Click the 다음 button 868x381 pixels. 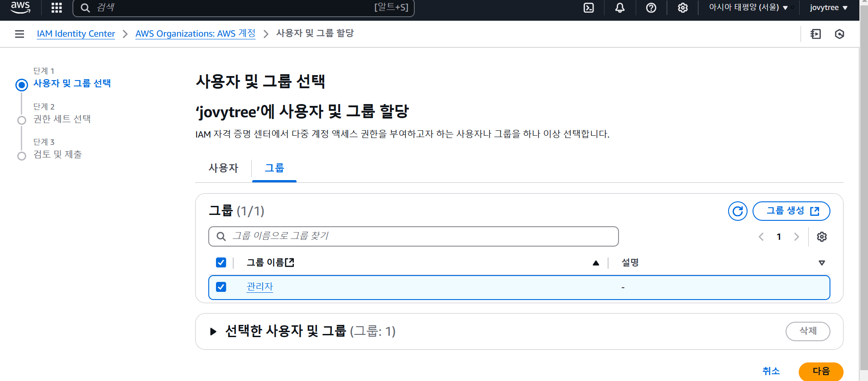pos(821,371)
